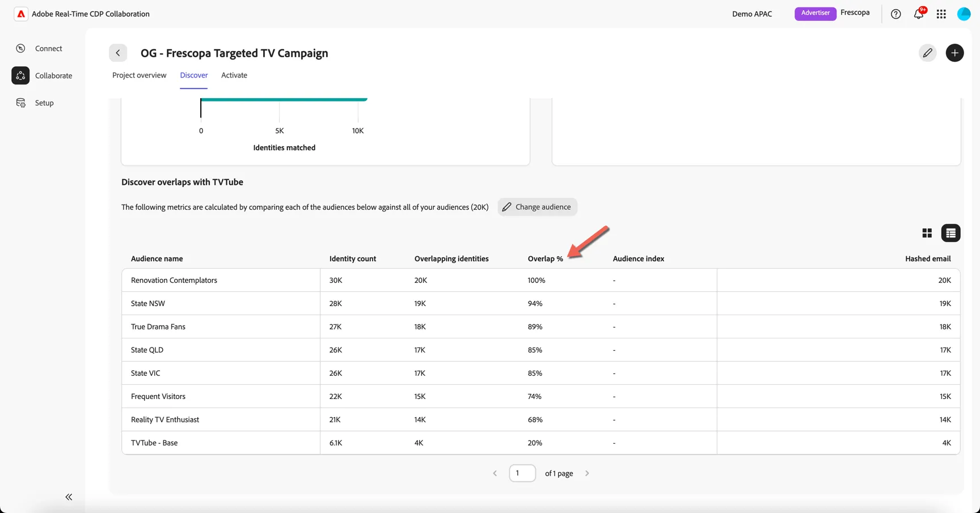This screenshot has width=980, height=513.
Task: Click the Change audience button
Action: 538,207
